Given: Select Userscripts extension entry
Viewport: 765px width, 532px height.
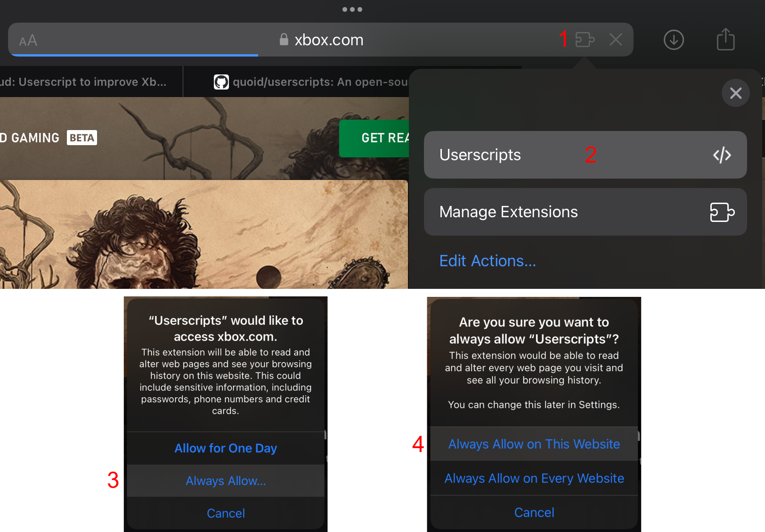Looking at the screenshot, I should (585, 155).
